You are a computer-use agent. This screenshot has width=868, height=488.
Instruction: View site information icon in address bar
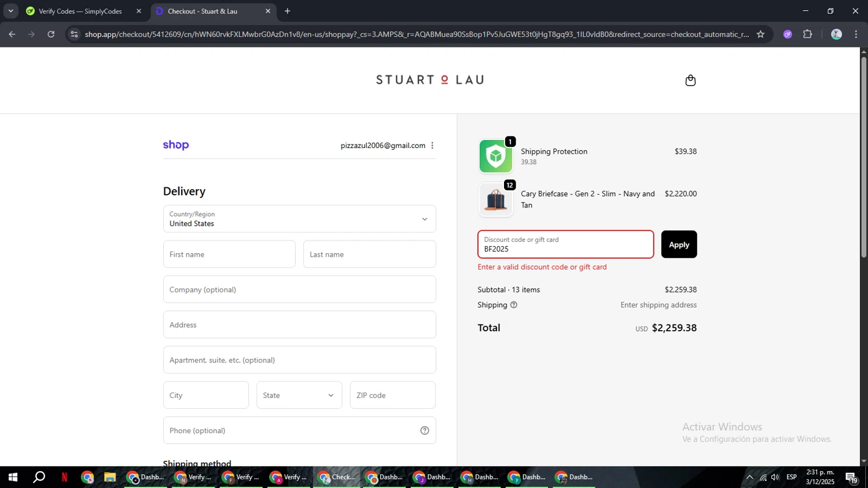coord(74,34)
